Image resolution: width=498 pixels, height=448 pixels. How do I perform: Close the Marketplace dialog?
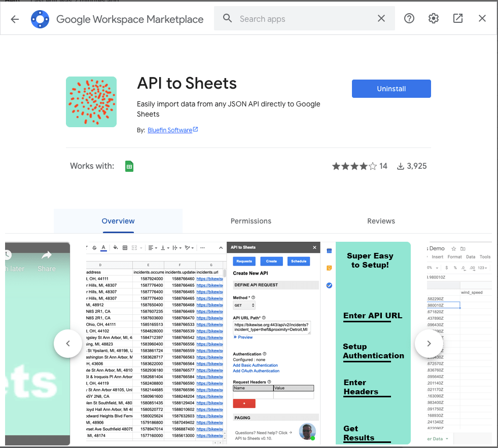click(482, 18)
